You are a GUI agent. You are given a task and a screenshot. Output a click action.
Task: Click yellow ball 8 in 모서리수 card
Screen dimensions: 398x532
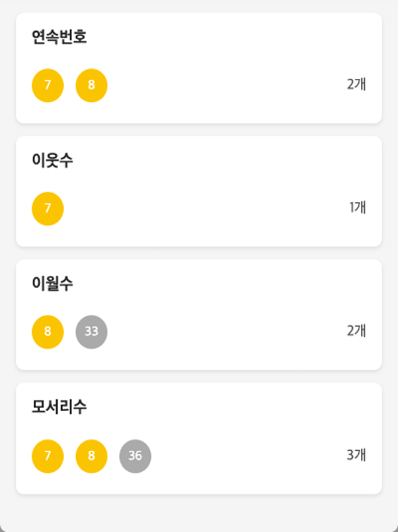pos(92,456)
